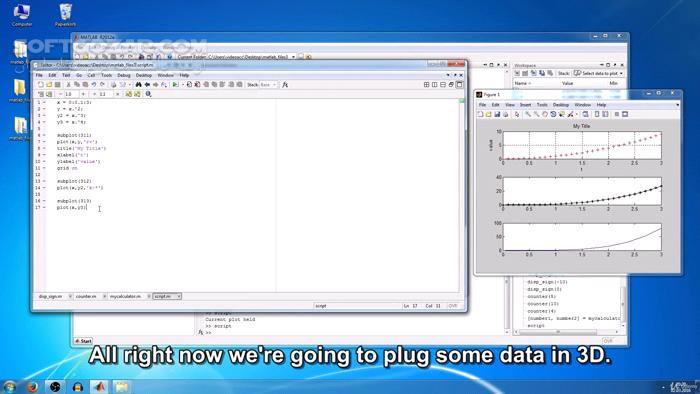Select the Data Cursor tool in Figure 1
Image resolution: width=700 pixels, height=394 pixels.
562,114
